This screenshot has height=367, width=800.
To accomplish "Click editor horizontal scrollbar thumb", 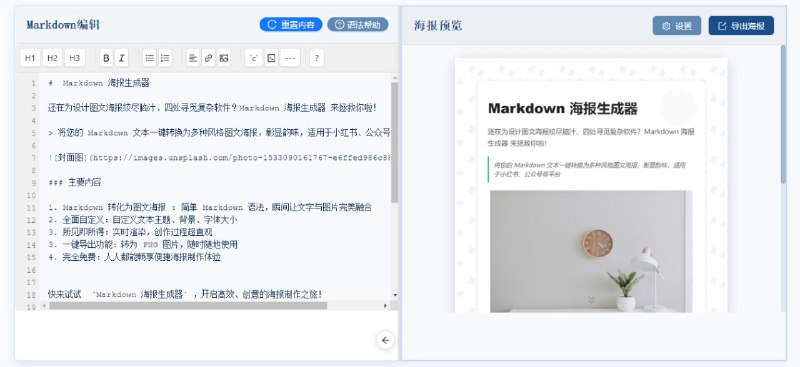I will tap(188, 306).
